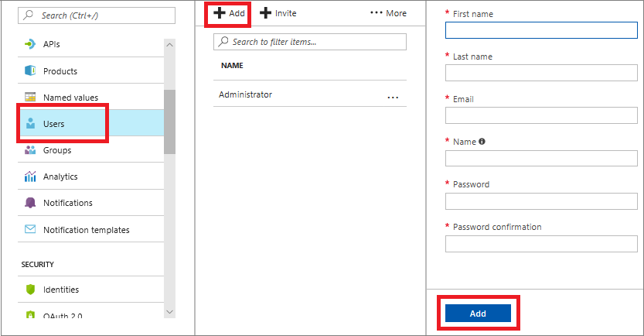Image resolution: width=644 pixels, height=336 pixels.
Task: Click the Products icon in sidebar
Action: 31,71
